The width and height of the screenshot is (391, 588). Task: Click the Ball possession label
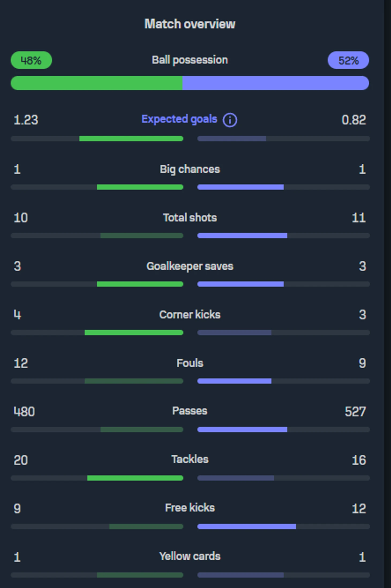(x=190, y=60)
